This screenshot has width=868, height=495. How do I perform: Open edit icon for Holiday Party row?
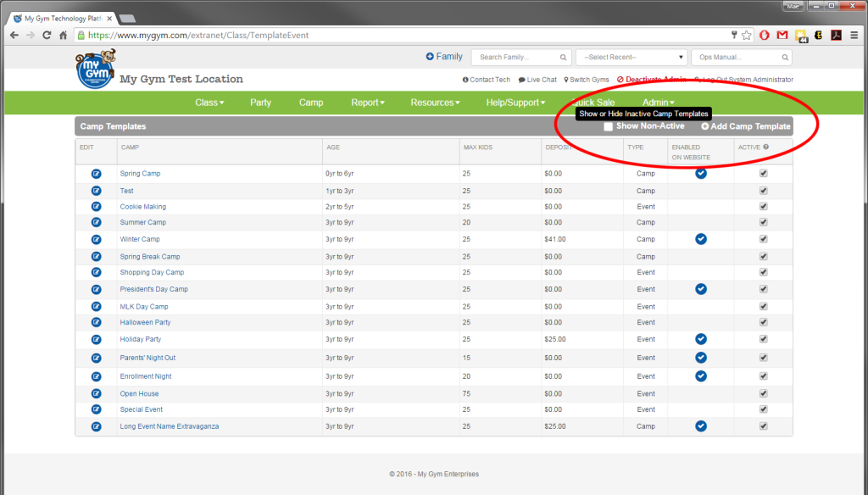pyautogui.click(x=96, y=339)
